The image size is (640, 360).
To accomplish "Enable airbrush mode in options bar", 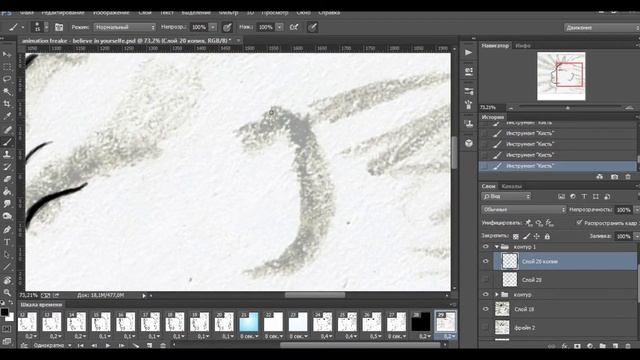I will (293, 27).
